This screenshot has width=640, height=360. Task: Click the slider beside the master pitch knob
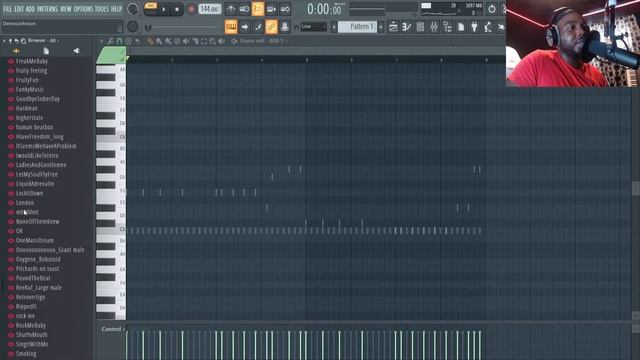coord(183,27)
